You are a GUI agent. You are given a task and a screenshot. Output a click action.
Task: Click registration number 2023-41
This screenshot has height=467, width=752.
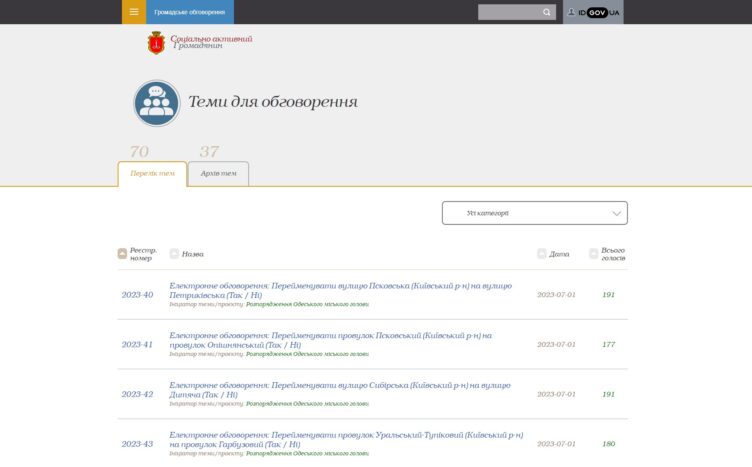click(137, 345)
